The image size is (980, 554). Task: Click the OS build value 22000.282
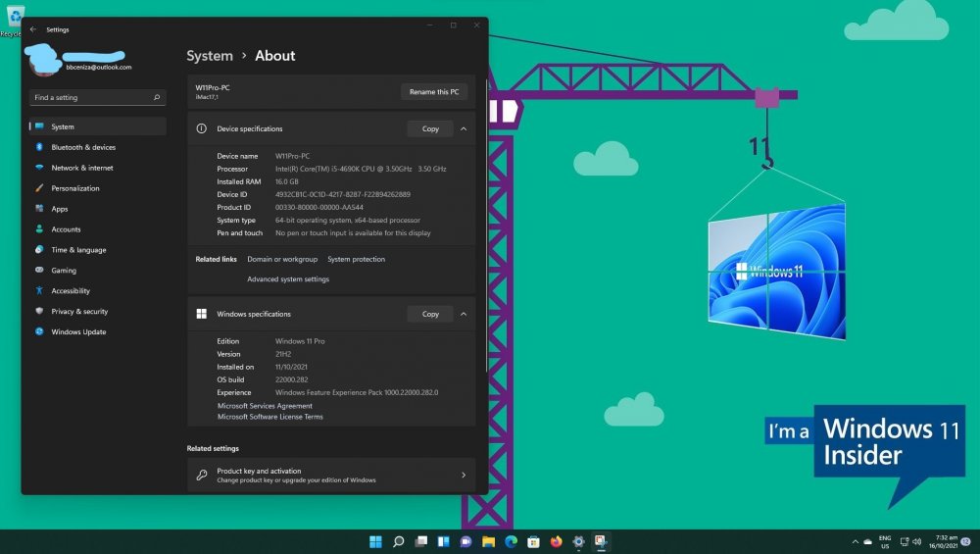click(x=291, y=379)
